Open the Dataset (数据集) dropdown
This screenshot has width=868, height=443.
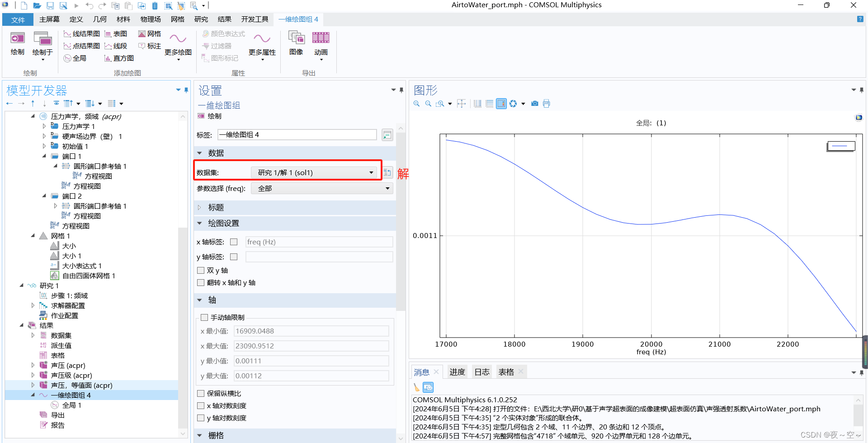[314, 172]
